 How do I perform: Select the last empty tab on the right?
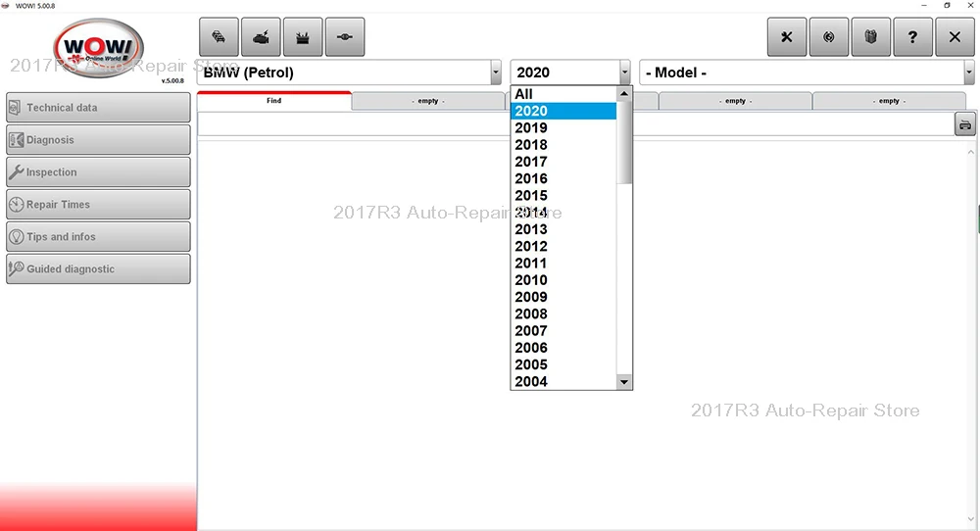click(889, 101)
